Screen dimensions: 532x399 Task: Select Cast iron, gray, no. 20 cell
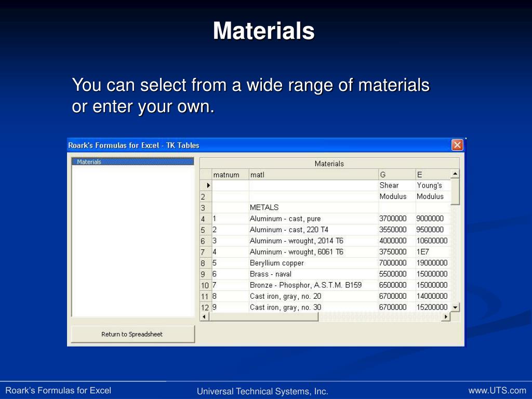[313, 296]
